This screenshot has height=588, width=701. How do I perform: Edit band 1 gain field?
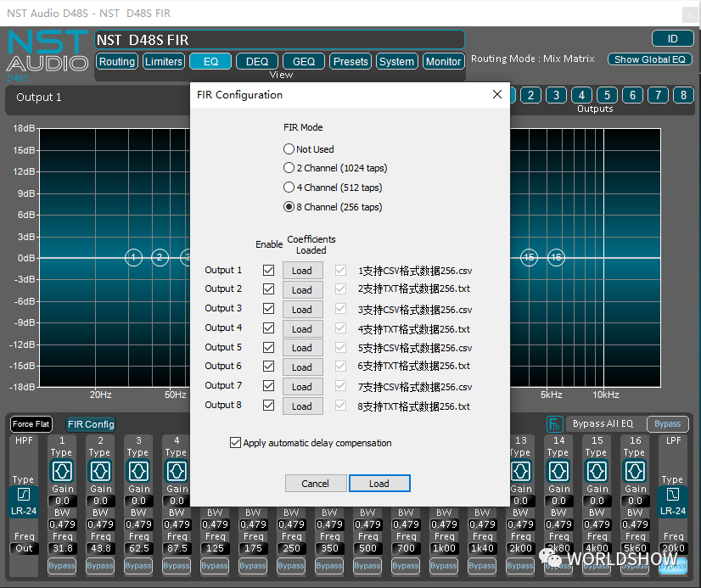[62, 501]
